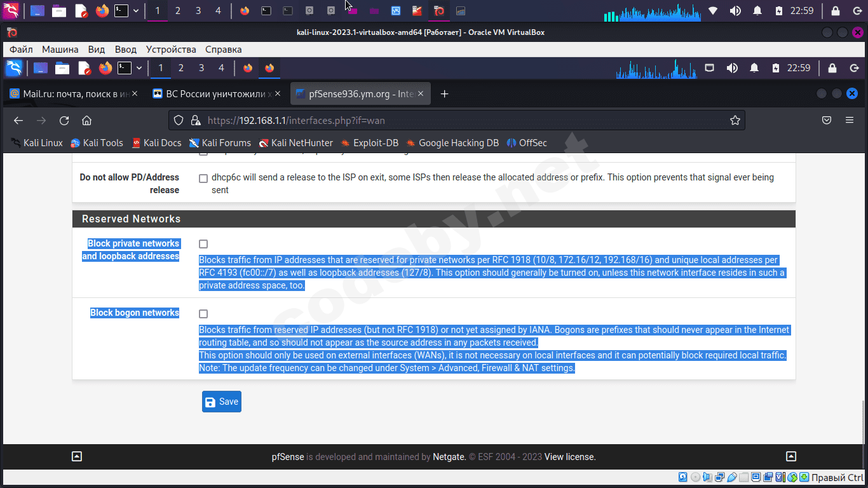Image resolution: width=868 pixels, height=488 pixels.
Task: Switch to workspace 3 in host panel
Action: click(x=198, y=11)
